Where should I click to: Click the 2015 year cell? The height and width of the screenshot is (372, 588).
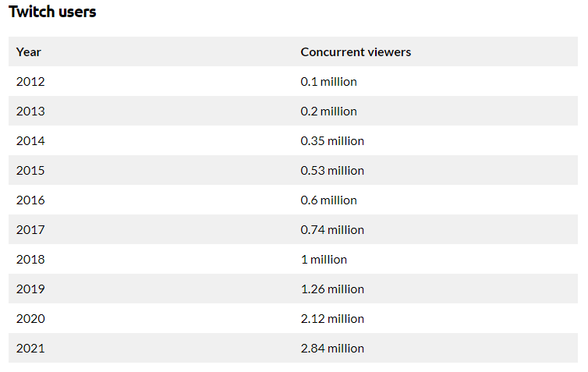coord(30,170)
